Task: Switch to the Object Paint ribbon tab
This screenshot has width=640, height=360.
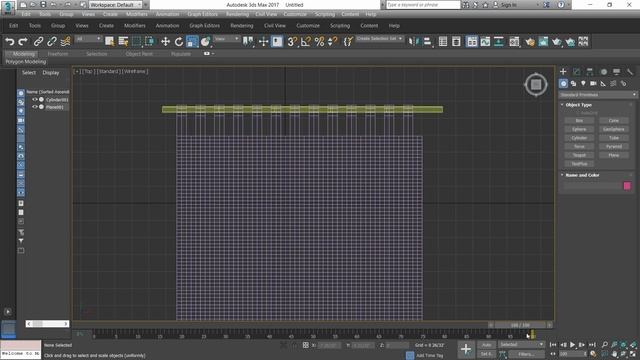Action: point(139,54)
